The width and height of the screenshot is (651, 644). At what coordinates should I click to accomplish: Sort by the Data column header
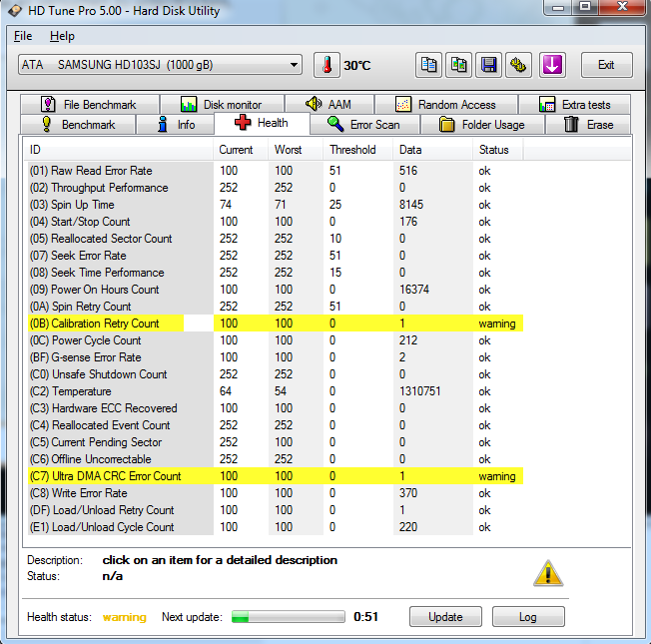[432, 150]
